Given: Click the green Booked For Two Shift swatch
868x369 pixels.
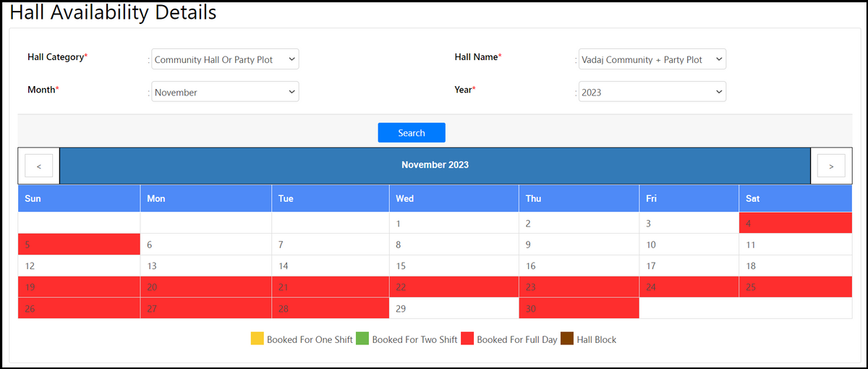Looking at the screenshot, I should pos(362,339).
